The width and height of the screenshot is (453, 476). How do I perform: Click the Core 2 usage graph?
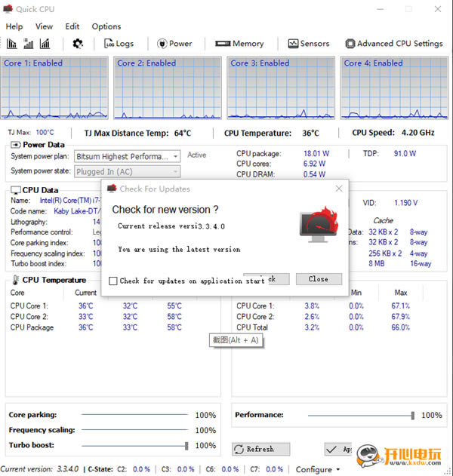(168, 88)
